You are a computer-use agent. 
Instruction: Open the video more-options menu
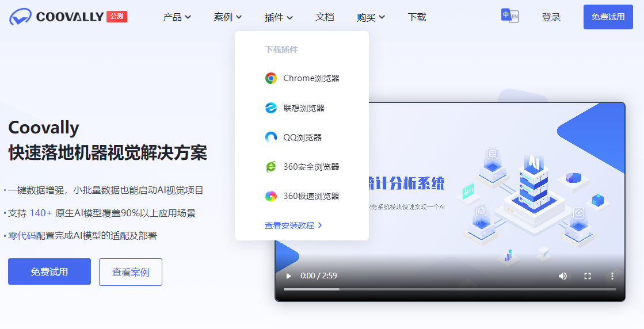point(612,276)
